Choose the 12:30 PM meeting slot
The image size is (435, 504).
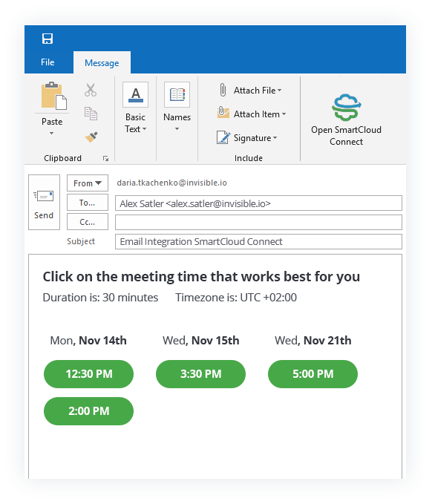coord(89,374)
